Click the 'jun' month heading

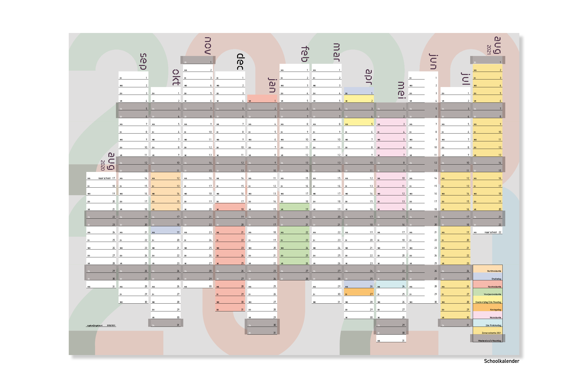pos(433,61)
